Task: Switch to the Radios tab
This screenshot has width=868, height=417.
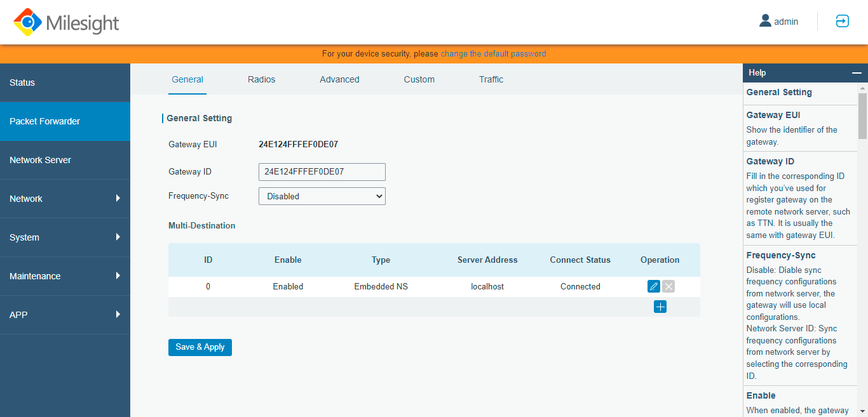Action: point(262,79)
